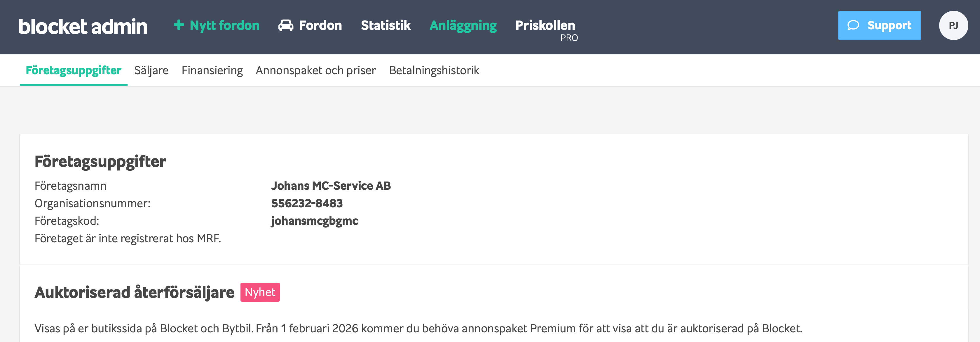Click the Fordon navigation label
Image resolution: width=980 pixels, height=342 pixels.
(320, 25)
